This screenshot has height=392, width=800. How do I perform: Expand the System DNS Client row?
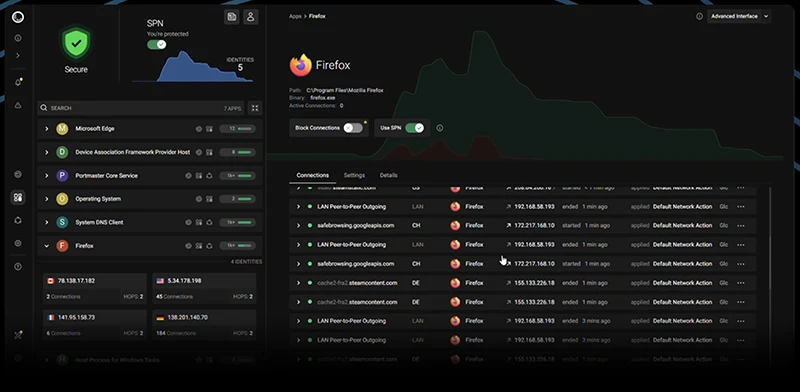coord(46,223)
